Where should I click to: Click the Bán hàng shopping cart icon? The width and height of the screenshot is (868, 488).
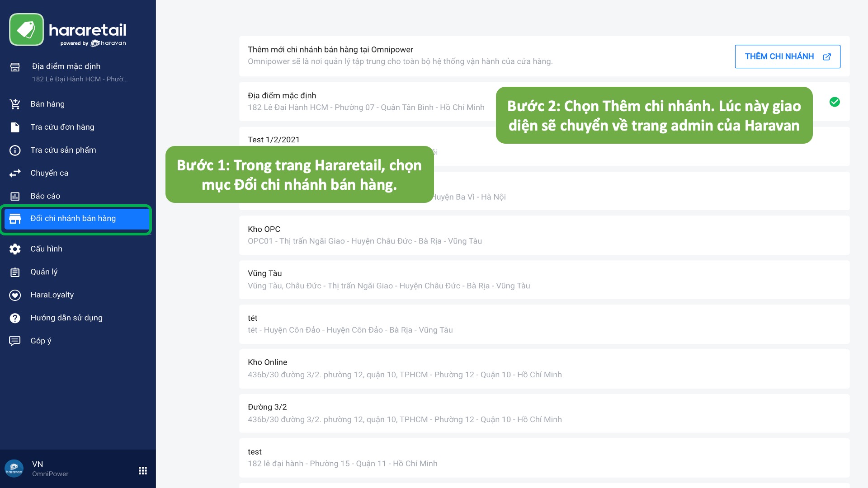(15, 104)
